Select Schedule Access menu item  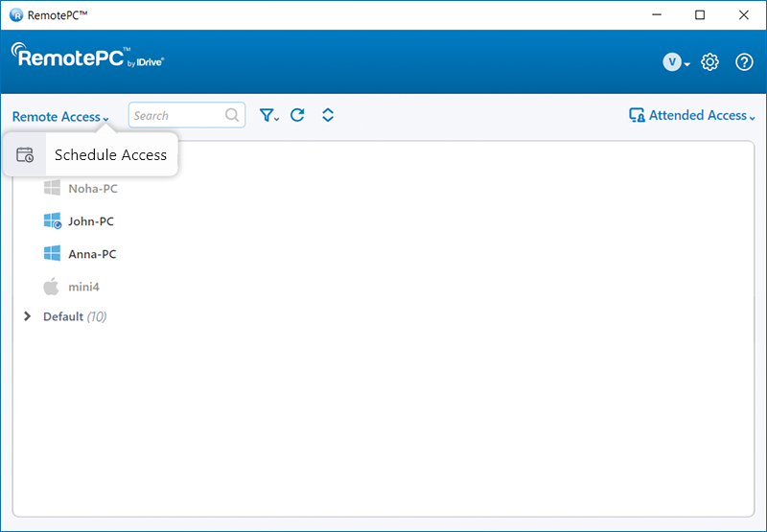click(x=110, y=155)
